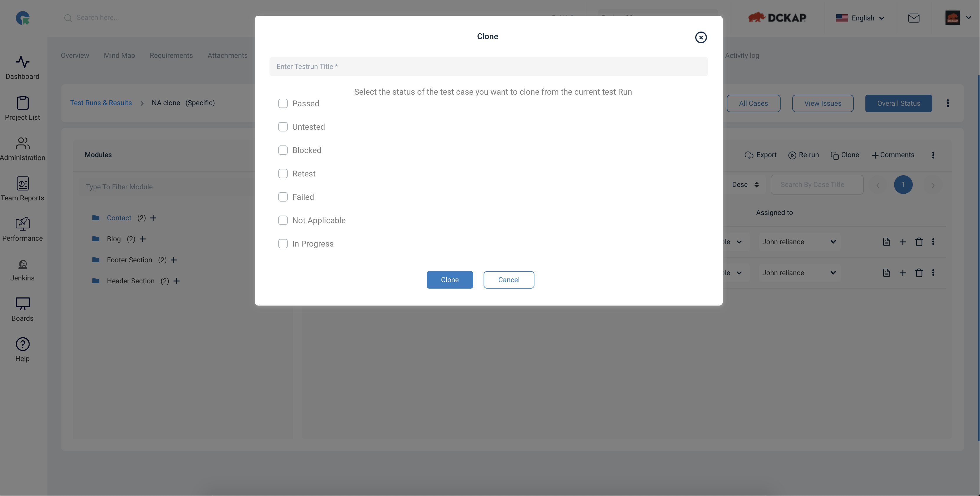The height and width of the screenshot is (496, 980).
Task: Click the first row document icon
Action: [886, 242]
